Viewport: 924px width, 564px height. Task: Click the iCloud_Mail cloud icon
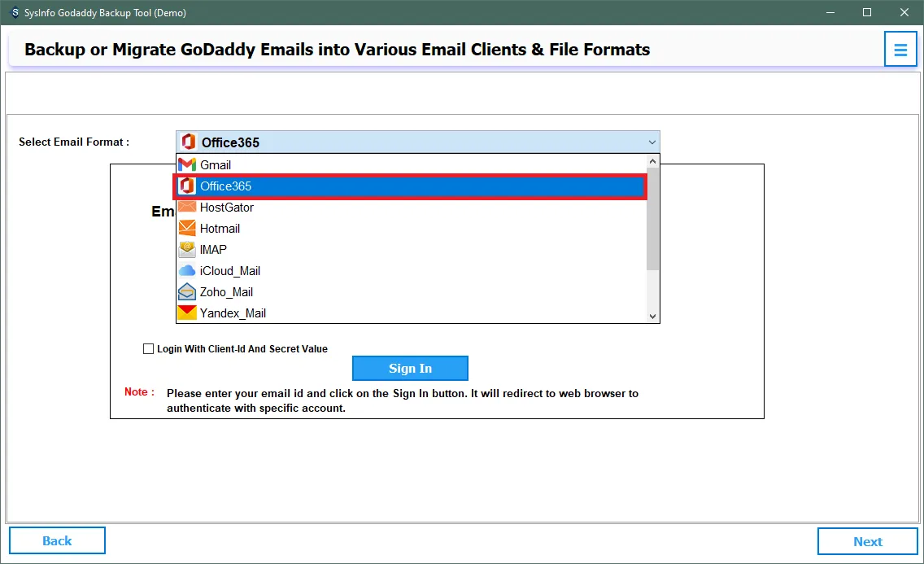(x=187, y=270)
